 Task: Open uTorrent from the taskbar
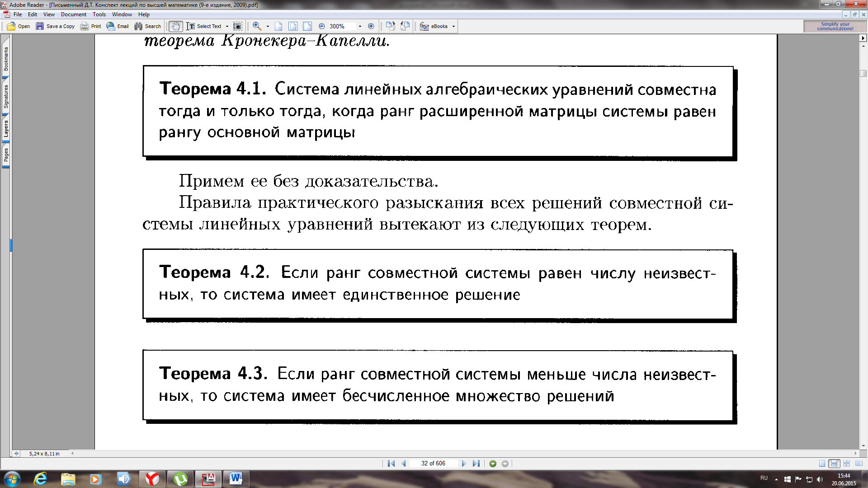180,479
